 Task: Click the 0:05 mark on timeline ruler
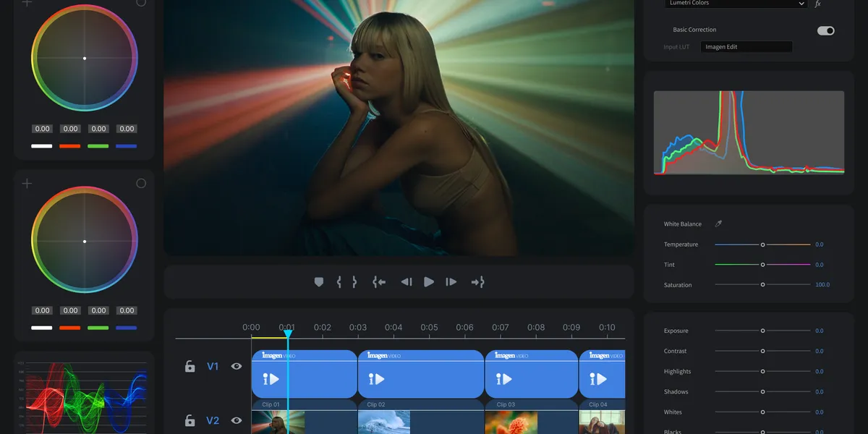pyautogui.click(x=429, y=328)
